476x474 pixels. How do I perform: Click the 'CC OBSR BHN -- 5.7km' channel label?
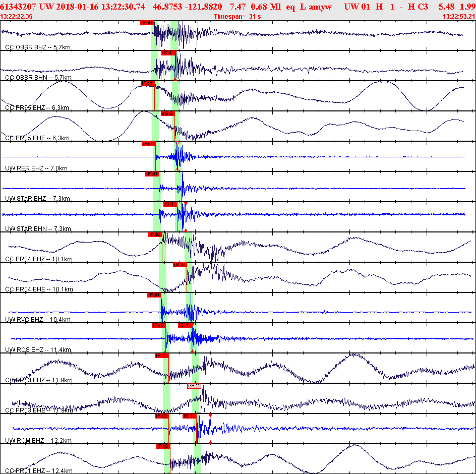click(x=38, y=78)
